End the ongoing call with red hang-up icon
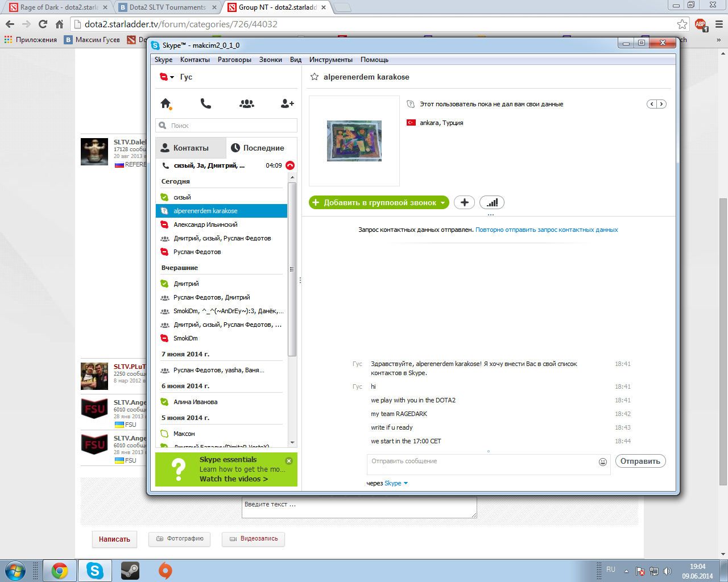The width and height of the screenshot is (728, 582). 290,165
